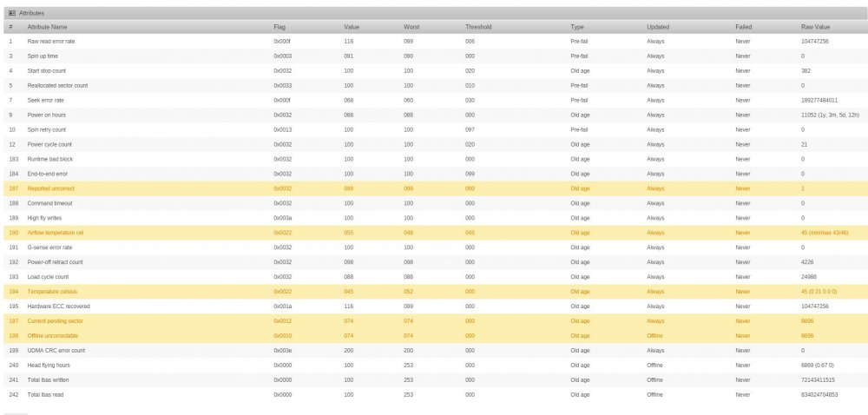Click 'Pre-fail' type in Seek error rate row
This screenshot has height=415, width=868.
point(579,100)
